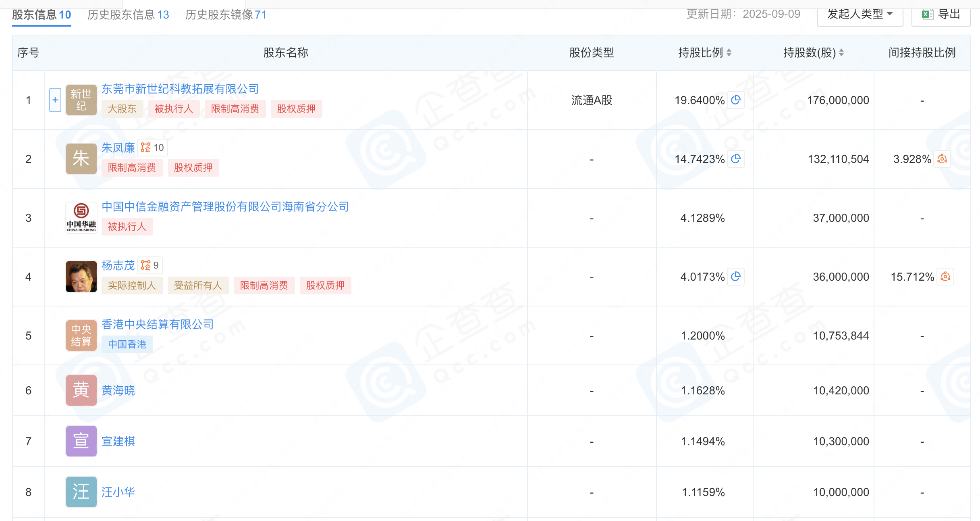Click 杨志茂 profile photo thumbnail
Screen dimensions: 980x521
pyautogui.click(x=81, y=277)
